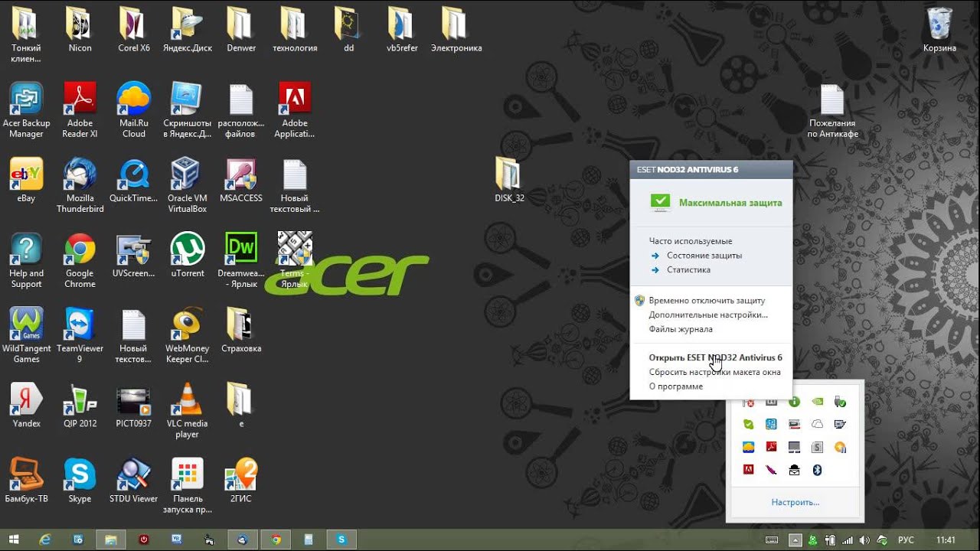Select Adobe Reader XI desktop icon

tap(80, 111)
